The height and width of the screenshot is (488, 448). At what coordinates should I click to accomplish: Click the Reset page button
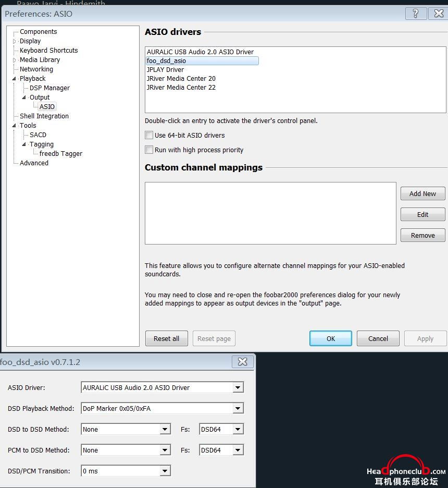click(214, 338)
